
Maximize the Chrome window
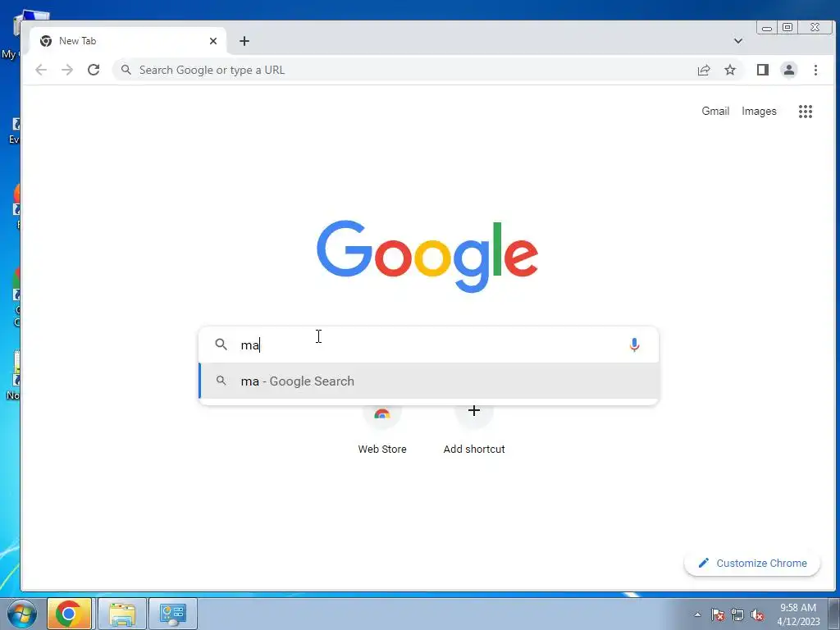787,28
